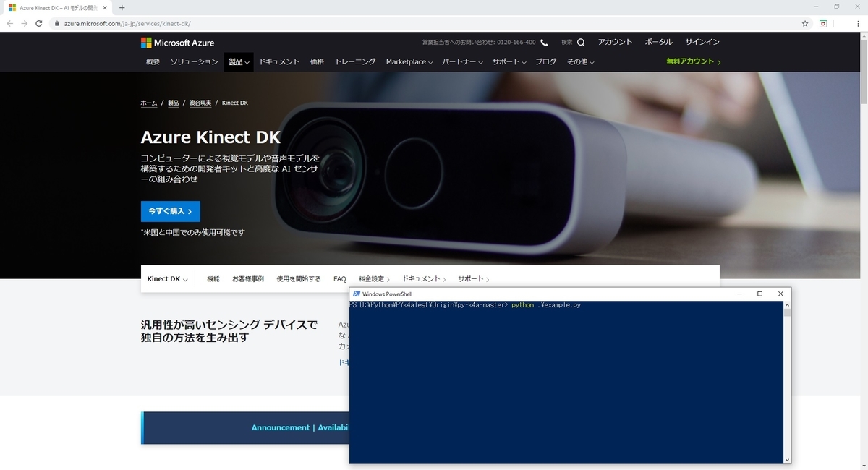This screenshot has width=868, height=470.
Task: Click the ホーム breadcrumb link
Action: tap(149, 103)
